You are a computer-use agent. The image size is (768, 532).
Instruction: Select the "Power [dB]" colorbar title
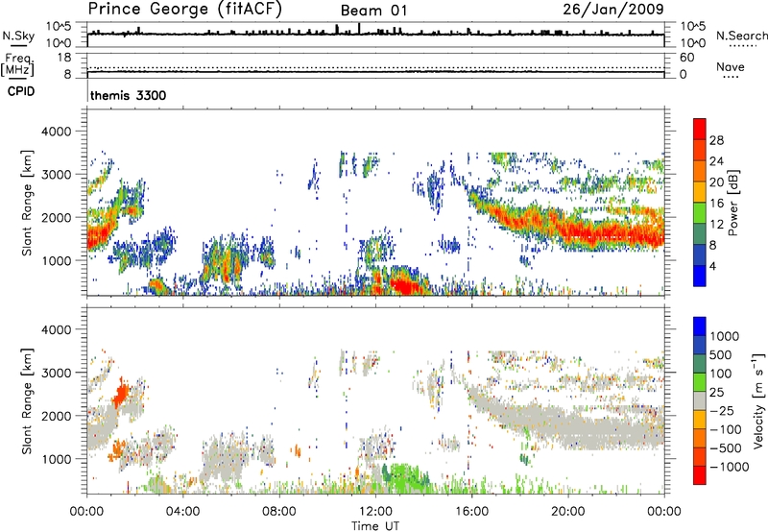click(732, 203)
